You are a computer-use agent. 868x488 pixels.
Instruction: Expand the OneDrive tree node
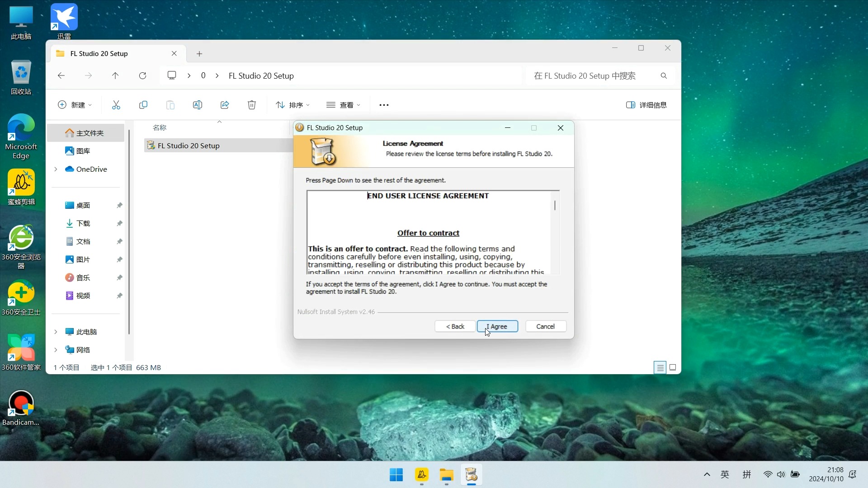(x=56, y=169)
